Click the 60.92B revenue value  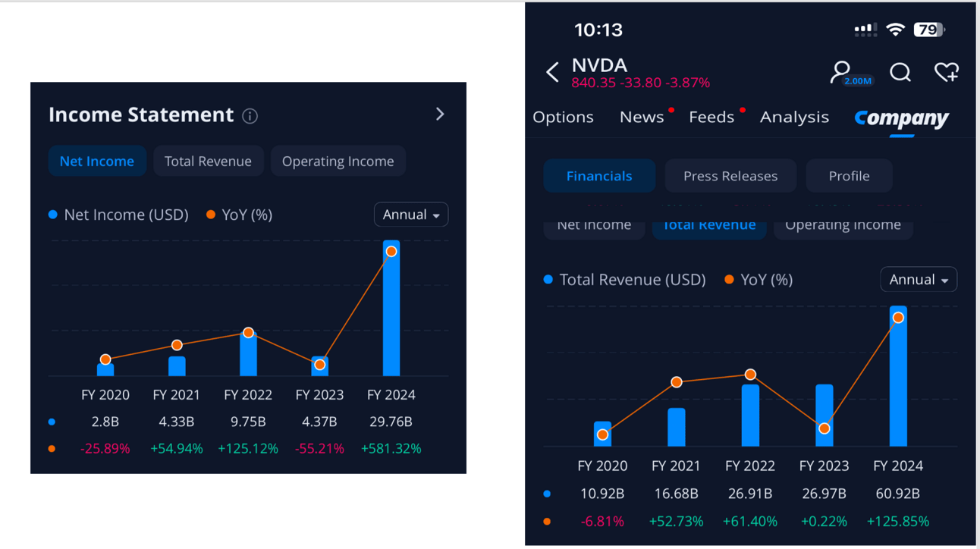[x=898, y=494]
